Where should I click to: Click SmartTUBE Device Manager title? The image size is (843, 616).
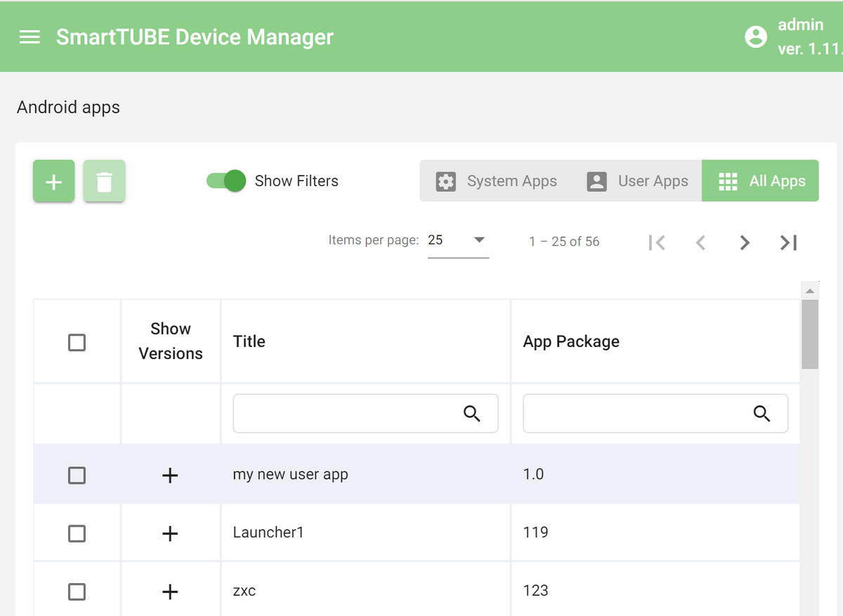pyautogui.click(x=195, y=37)
